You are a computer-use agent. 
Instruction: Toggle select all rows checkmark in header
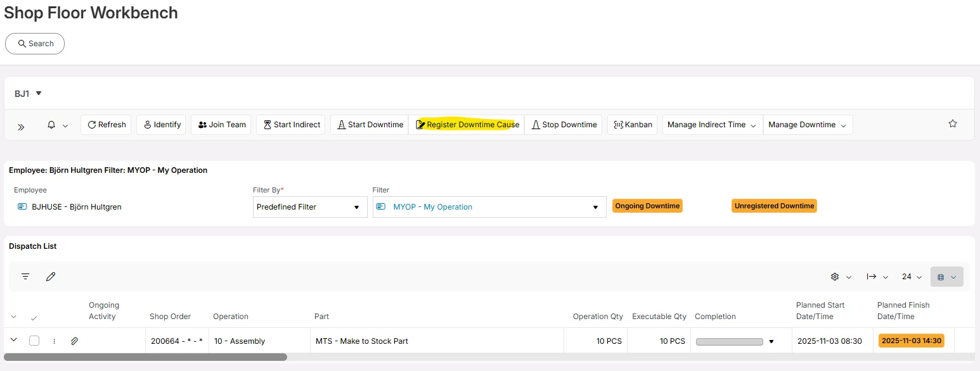pos(34,317)
